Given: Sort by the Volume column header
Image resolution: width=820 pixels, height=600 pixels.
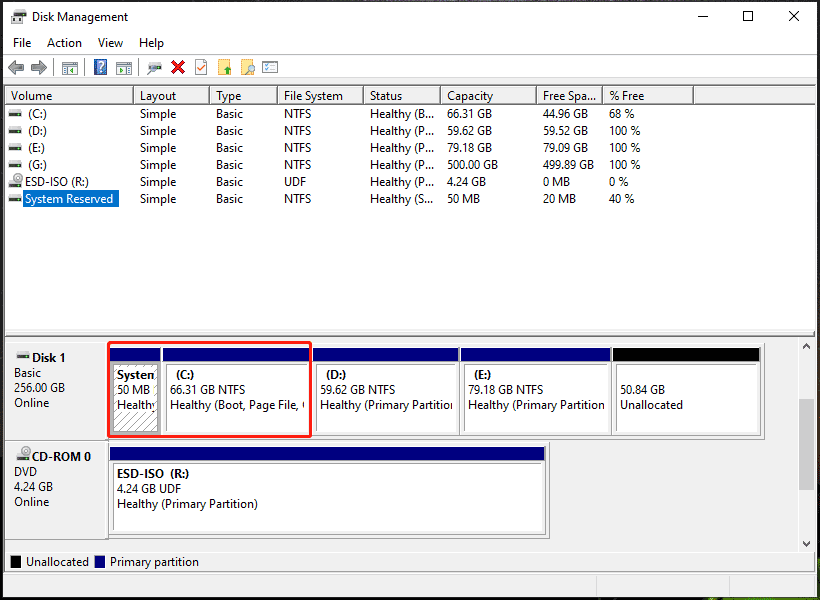Looking at the screenshot, I should (69, 96).
